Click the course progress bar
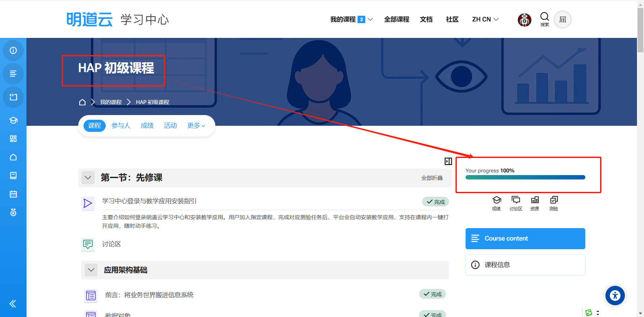 [525, 177]
